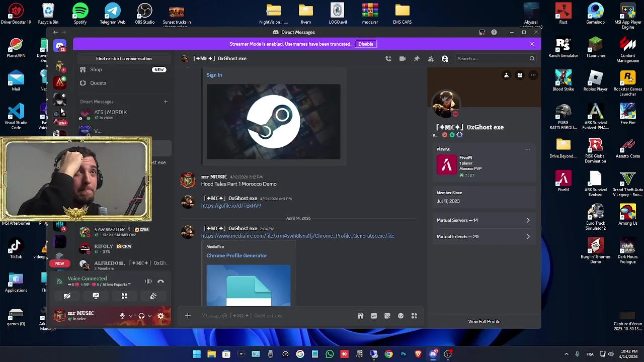Click Find or start a conversation
Image resolution: width=644 pixels, height=362 pixels.
[124, 59]
